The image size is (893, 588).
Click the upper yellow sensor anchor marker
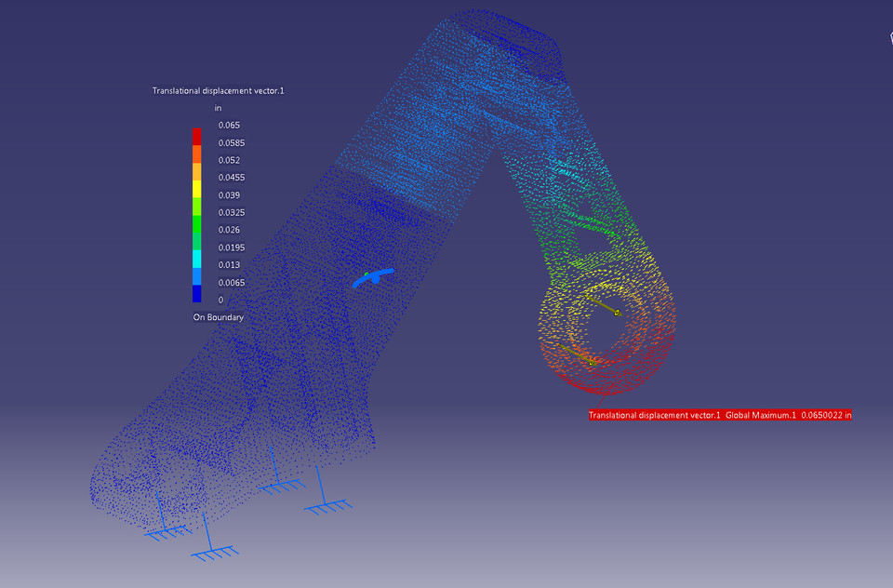pos(615,314)
